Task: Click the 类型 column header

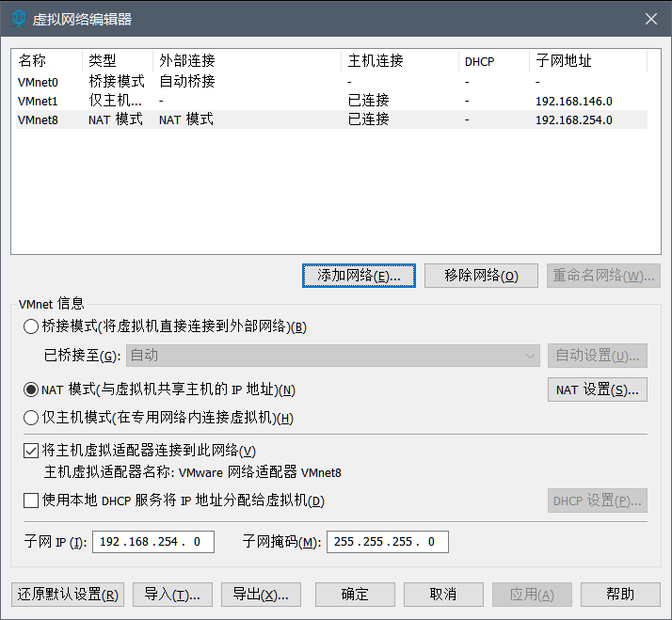Action: click(x=118, y=61)
